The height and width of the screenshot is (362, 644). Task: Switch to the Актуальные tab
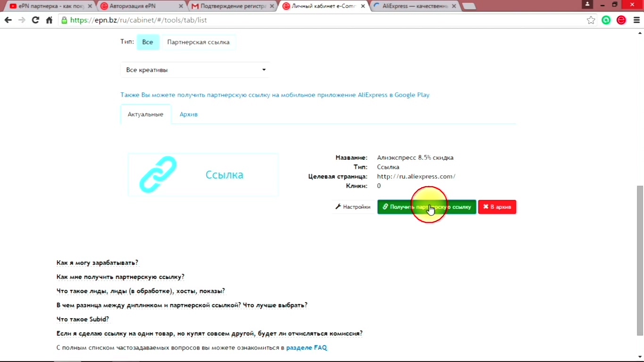tap(145, 114)
